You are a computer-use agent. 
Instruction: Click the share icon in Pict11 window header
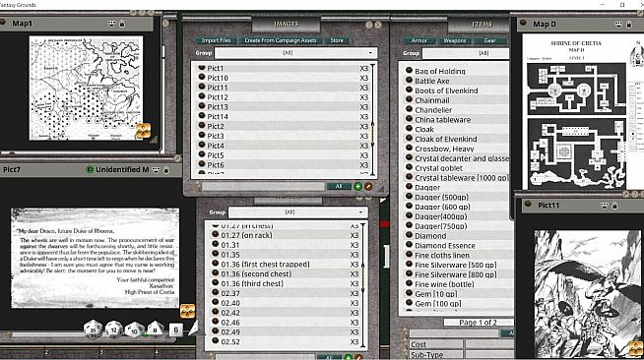tap(605, 206)
